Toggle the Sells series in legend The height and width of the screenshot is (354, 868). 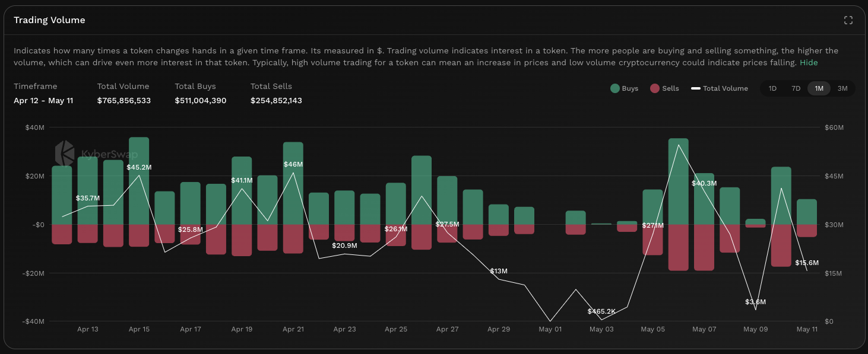click(664, 88)
